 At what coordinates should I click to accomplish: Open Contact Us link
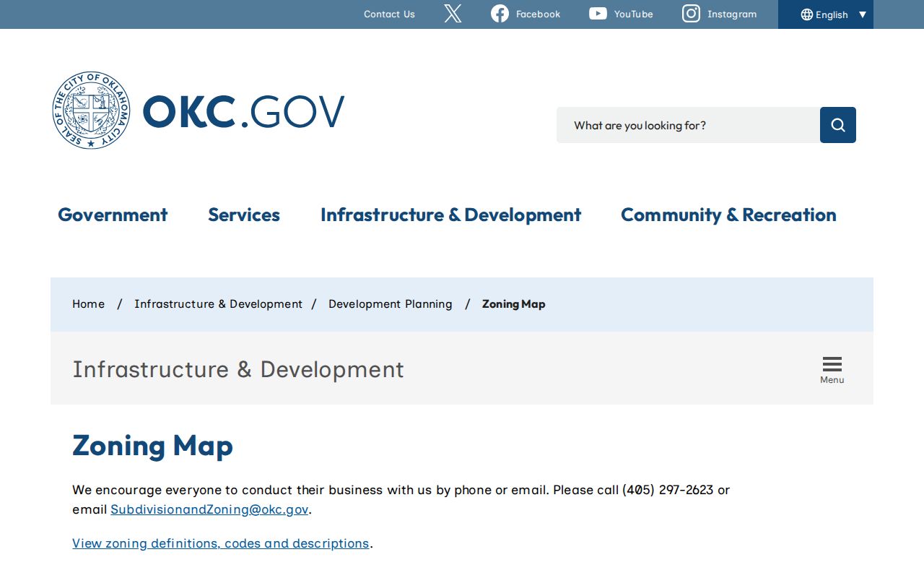389,14
